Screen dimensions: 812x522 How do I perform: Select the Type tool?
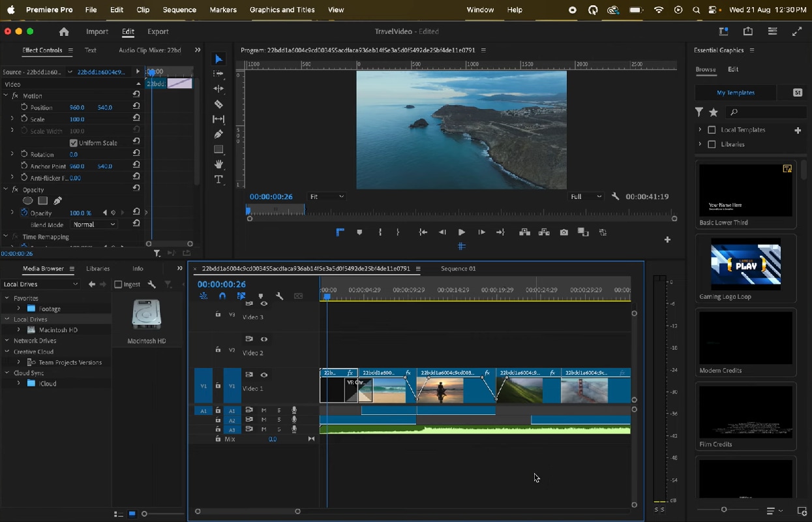tap(218, 179)
